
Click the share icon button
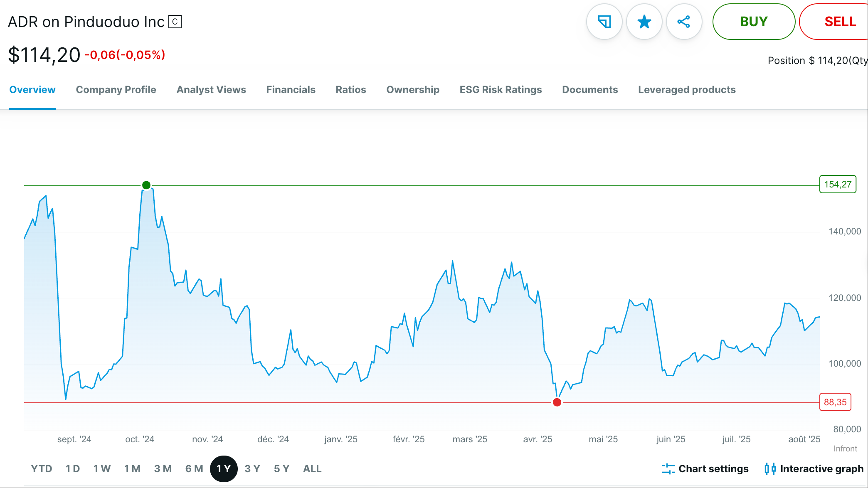[x=684, y=22]
